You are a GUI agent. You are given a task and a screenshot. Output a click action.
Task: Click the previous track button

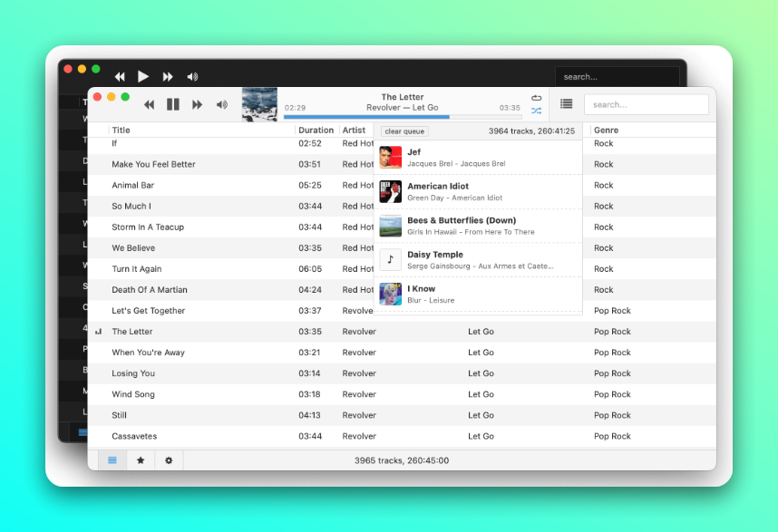tap(150, 105)
